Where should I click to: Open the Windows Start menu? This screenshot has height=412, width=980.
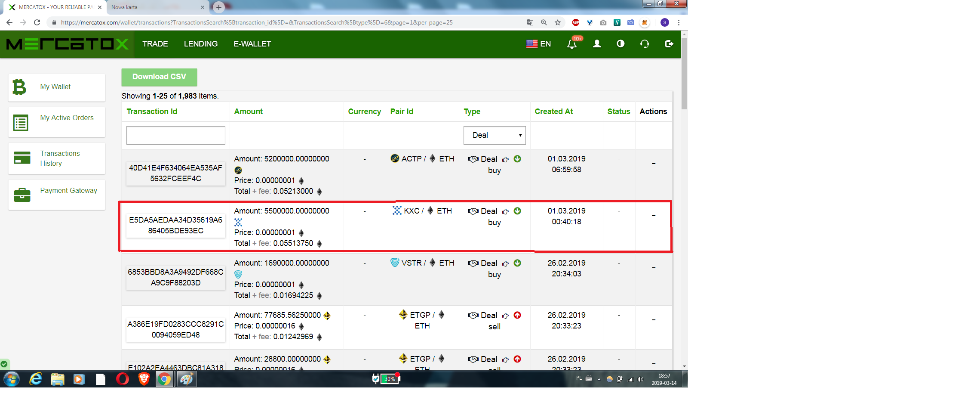12,379
